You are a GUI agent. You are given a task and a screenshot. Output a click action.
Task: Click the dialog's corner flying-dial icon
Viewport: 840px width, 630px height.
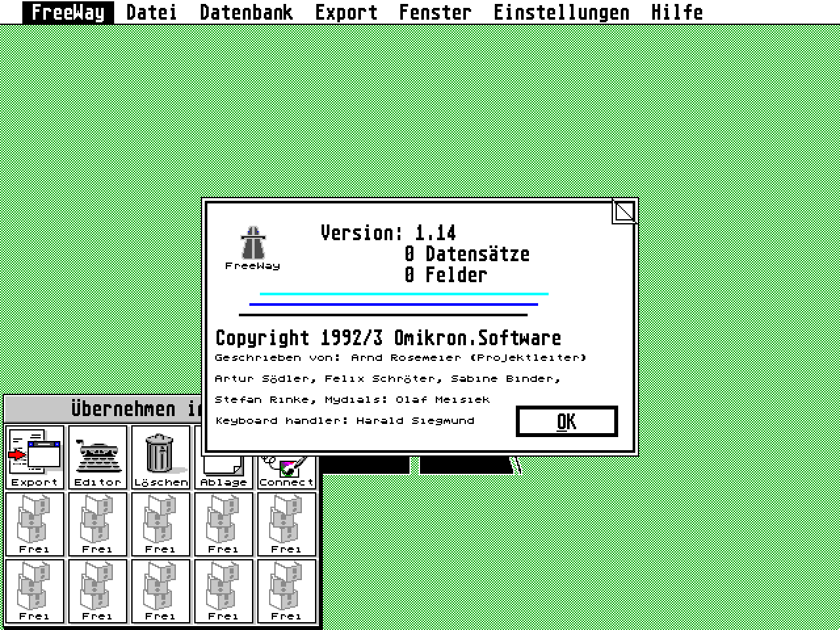coord(624,211)
